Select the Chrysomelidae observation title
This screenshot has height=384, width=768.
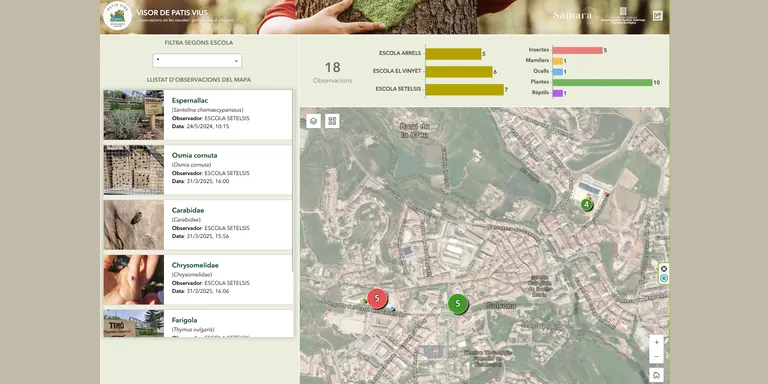click(195, 265)
